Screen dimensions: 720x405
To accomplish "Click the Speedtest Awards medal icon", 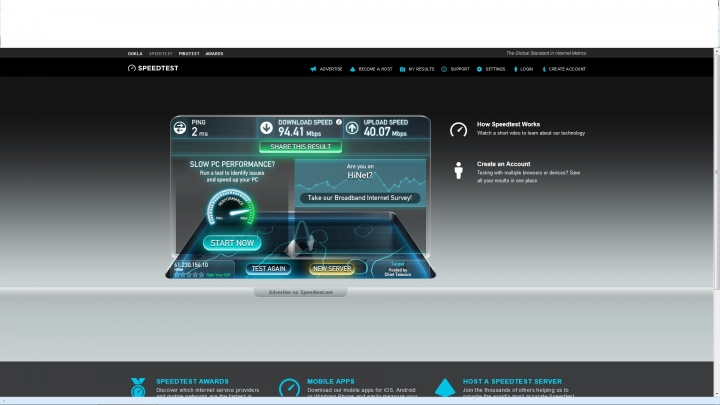I will pyautogui.click(x=138, y=387).
